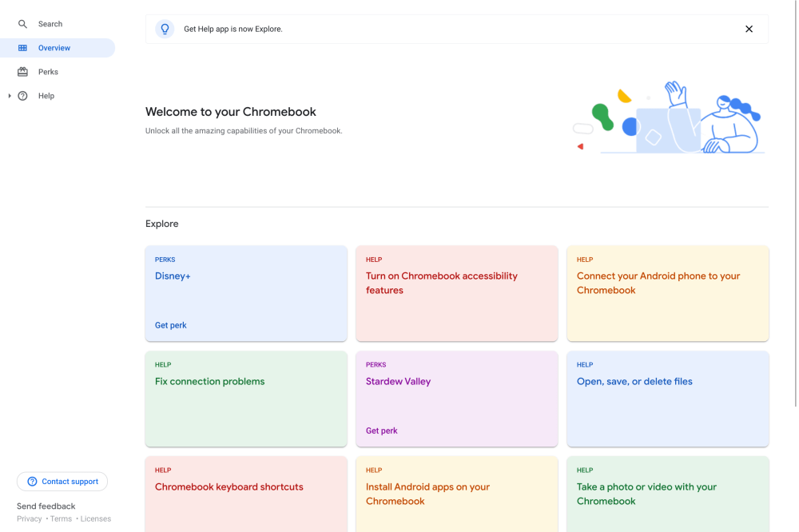Click the Contact support headset icon

point(32,482)
